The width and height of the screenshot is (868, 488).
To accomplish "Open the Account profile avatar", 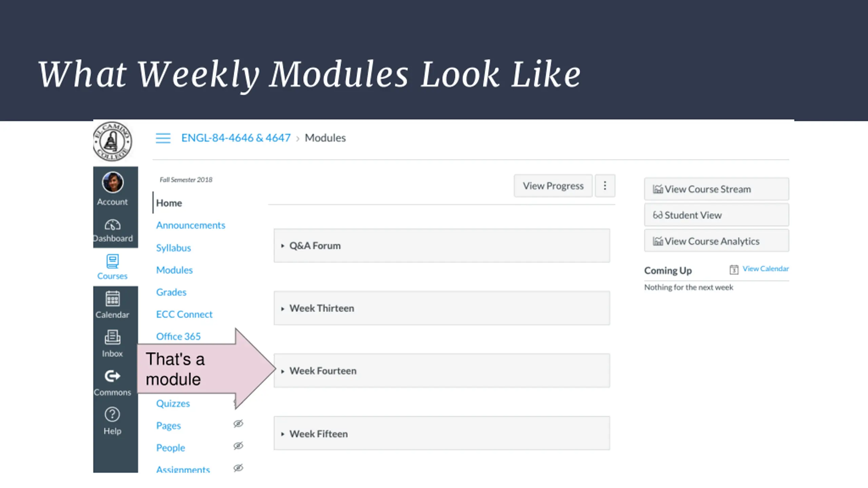I will coord(113,182).
